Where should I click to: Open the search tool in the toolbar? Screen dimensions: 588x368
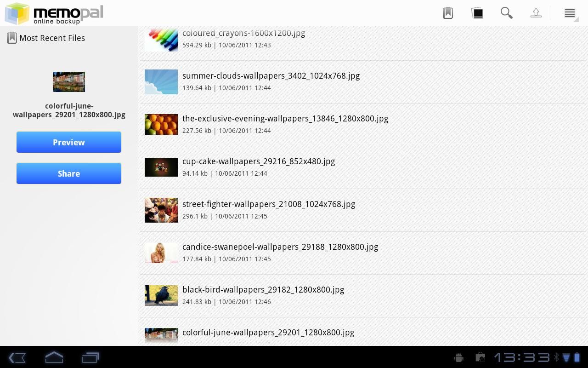pyautogui.click(x=506, y=13)
